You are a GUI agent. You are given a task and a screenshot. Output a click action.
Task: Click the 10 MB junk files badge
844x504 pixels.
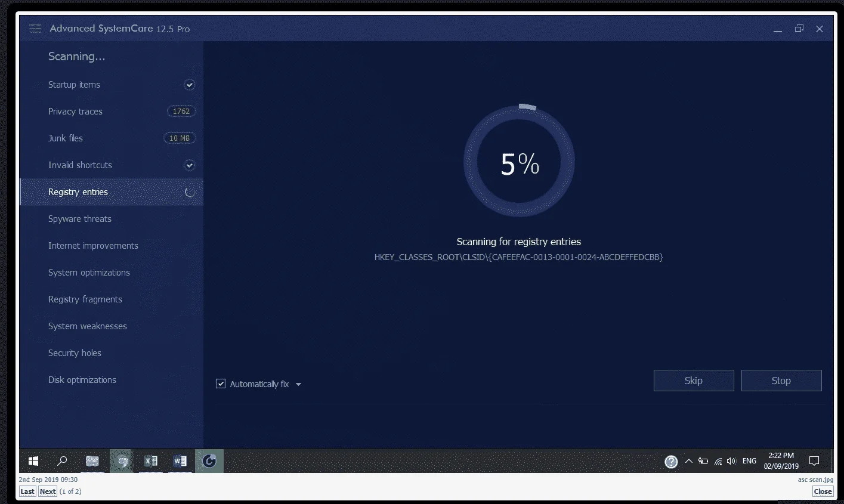coord(180,138)
